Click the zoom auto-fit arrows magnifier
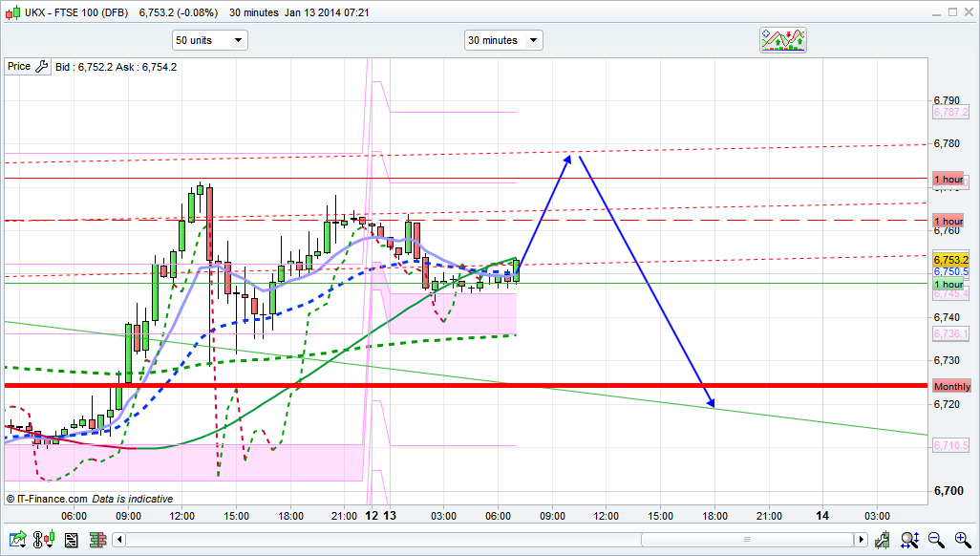This screenshot has width=980, height=556. (x=912, y=540)
